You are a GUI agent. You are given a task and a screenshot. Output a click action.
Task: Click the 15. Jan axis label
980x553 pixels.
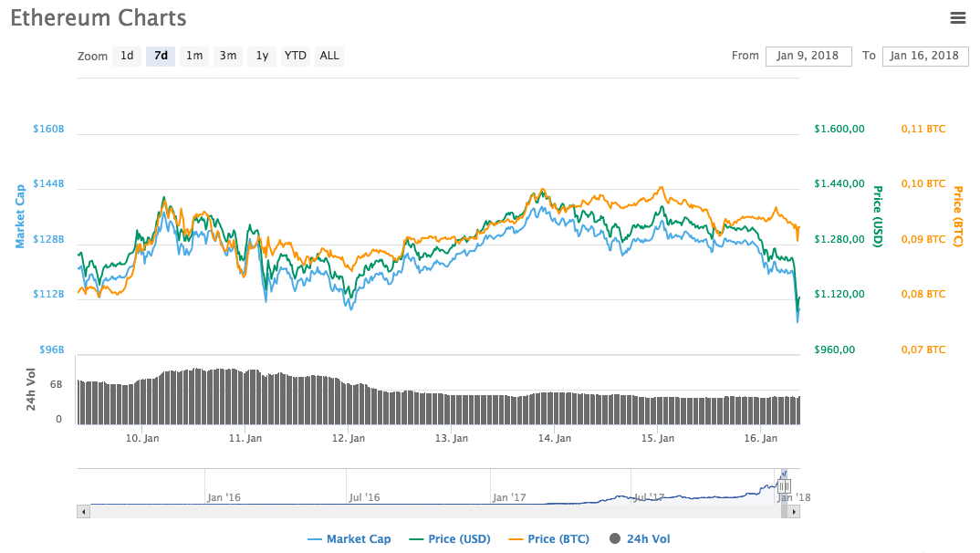coord(658,438)
